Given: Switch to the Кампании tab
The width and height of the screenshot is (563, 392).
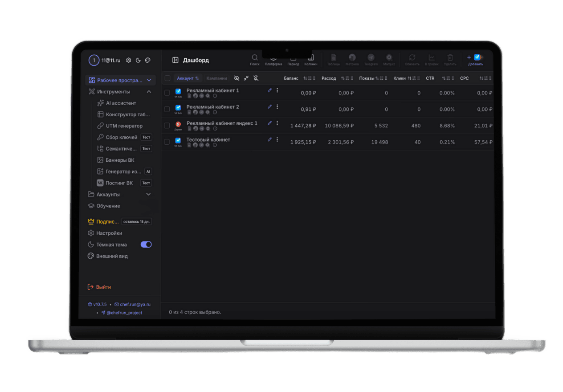Looking at the screenshot, I should 216,78.
